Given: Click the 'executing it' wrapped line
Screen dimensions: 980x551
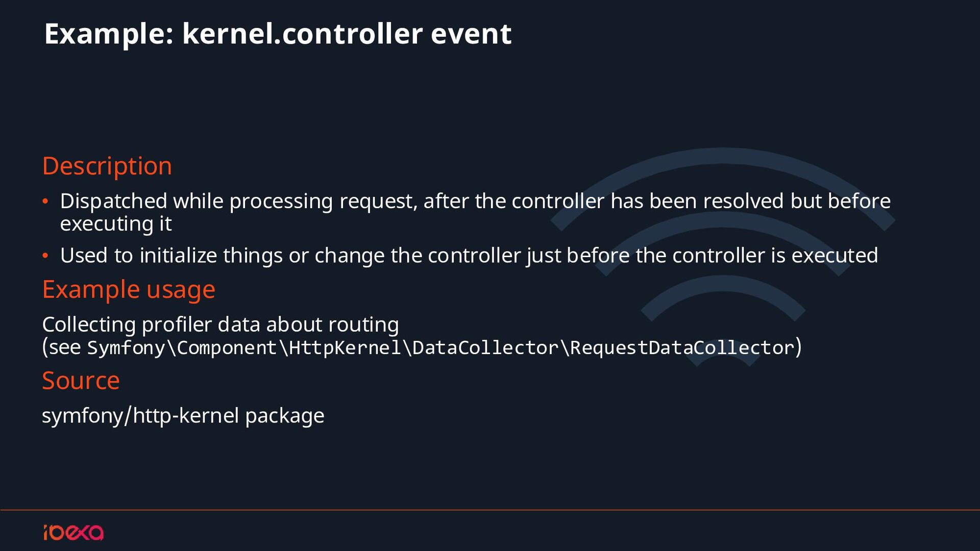Looking at the screenshot, I should pyautogui.click(x=116, y=224).
